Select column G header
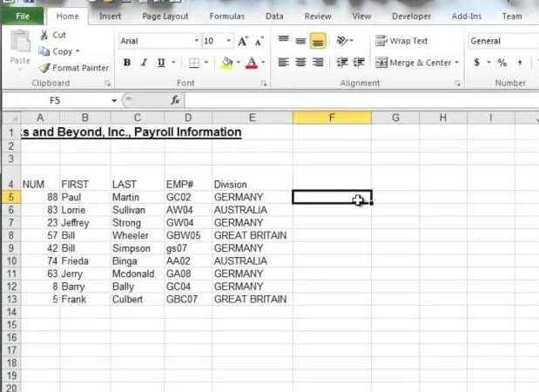This screenshot has height=392, width=539. tap(395, 118)
